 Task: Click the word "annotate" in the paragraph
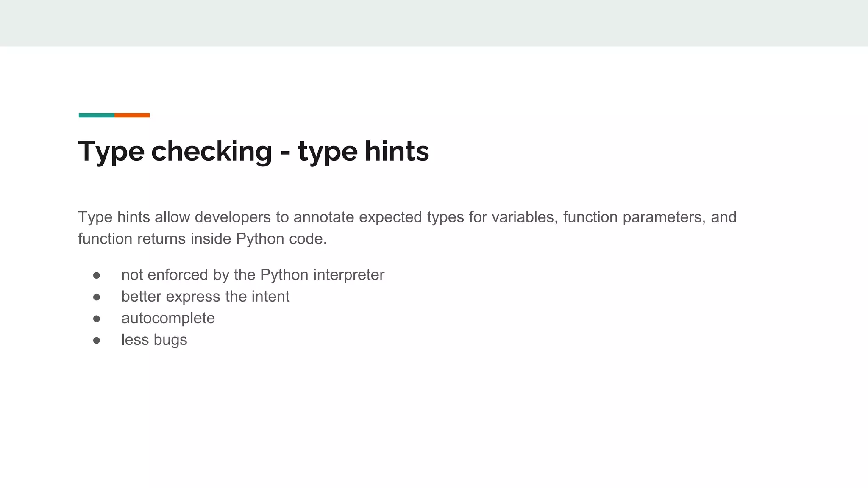(323, 217)
